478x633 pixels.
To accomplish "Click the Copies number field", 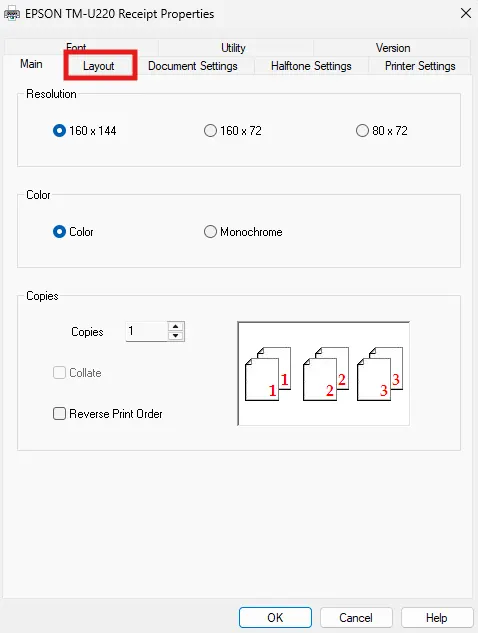I will click(147, 331).
